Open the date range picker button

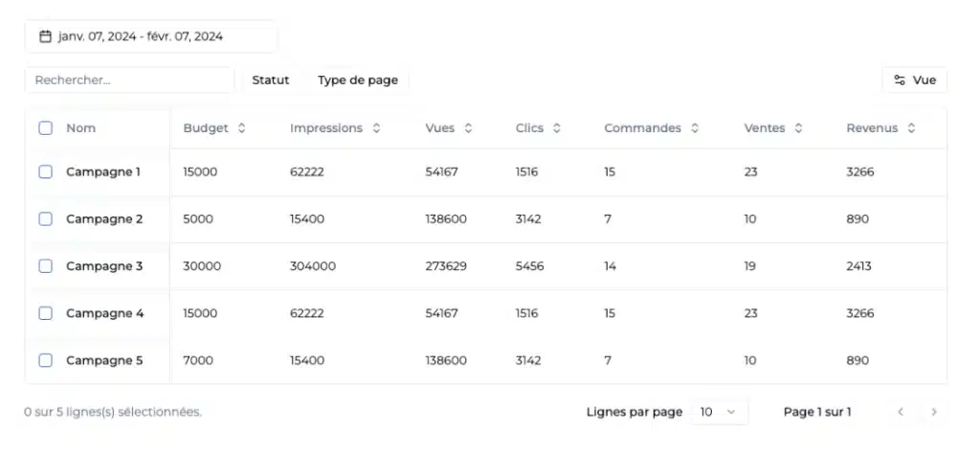click(x=150, y=36)
